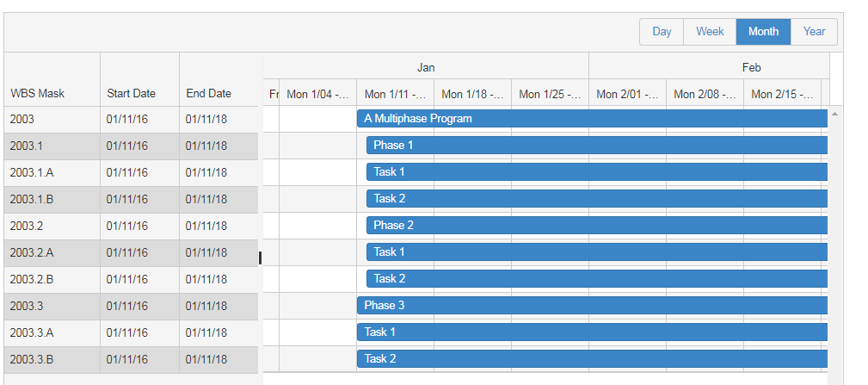Click the Jan month header in timeline
Screen dimensions: 868x385
tap(426, 67)
